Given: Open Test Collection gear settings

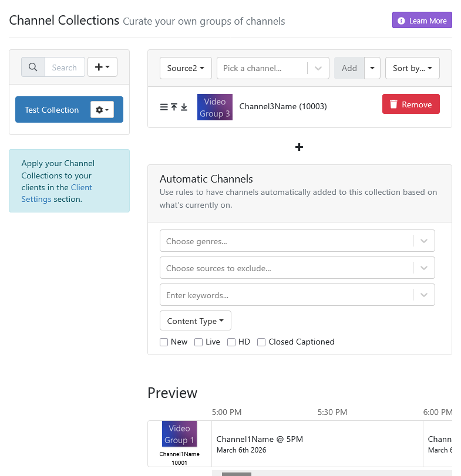Looking at the screenshot, I should [102, 110].
